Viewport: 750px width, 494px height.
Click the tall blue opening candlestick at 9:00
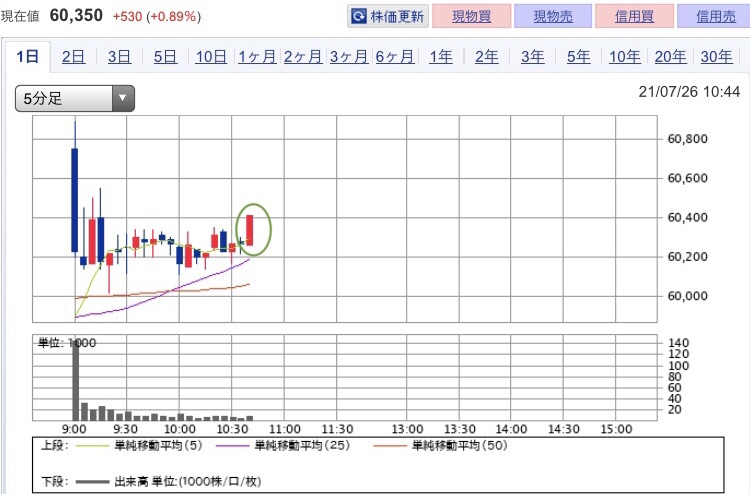[75, 200]
